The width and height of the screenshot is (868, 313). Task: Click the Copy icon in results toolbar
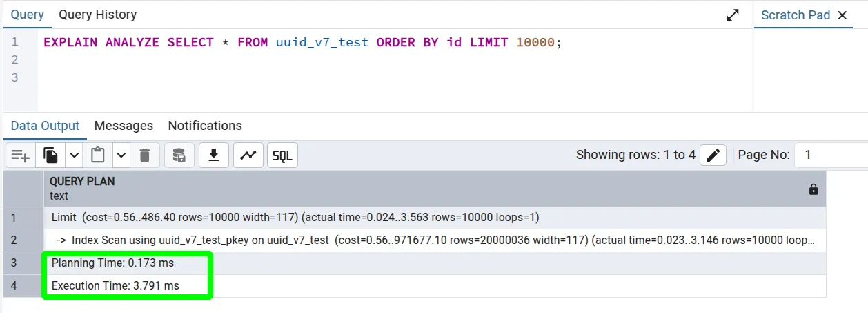(x=51, y=155)
